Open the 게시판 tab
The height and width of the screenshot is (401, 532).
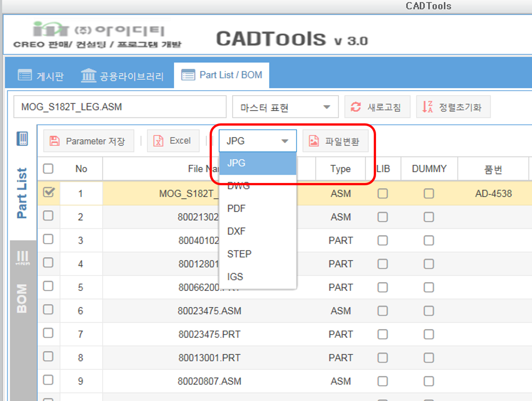coord(41,76)
